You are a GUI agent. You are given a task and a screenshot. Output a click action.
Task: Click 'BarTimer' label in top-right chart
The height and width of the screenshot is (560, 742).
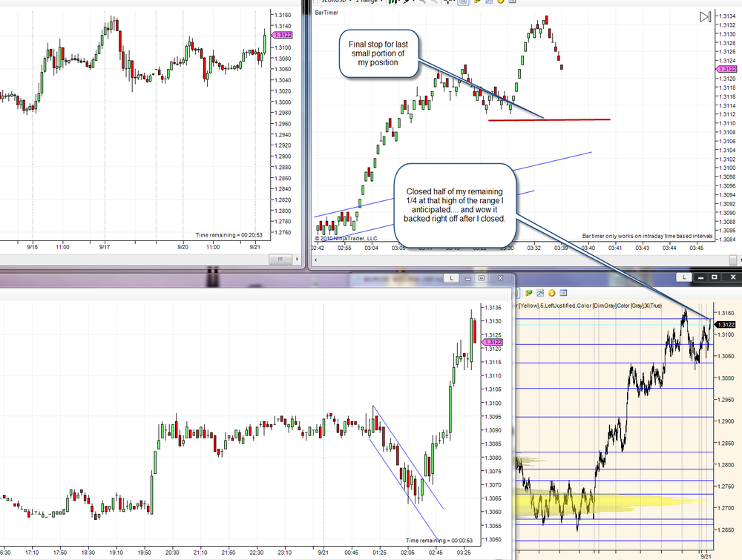[326, 13]
